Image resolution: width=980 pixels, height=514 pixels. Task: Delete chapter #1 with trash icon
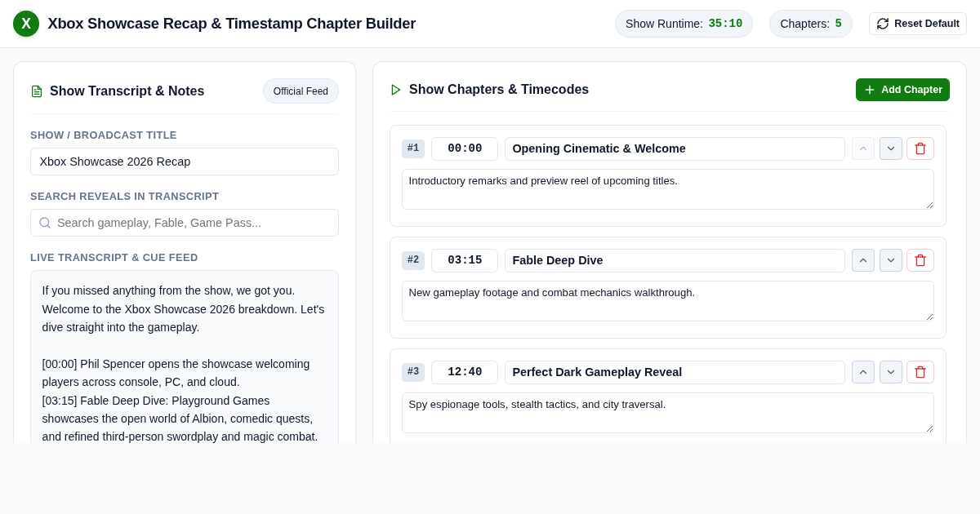tap(920, 148)
